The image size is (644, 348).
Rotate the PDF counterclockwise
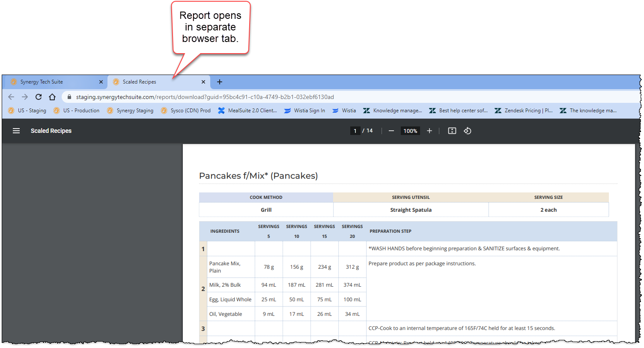pyautogui.click(x=468, y=131)
